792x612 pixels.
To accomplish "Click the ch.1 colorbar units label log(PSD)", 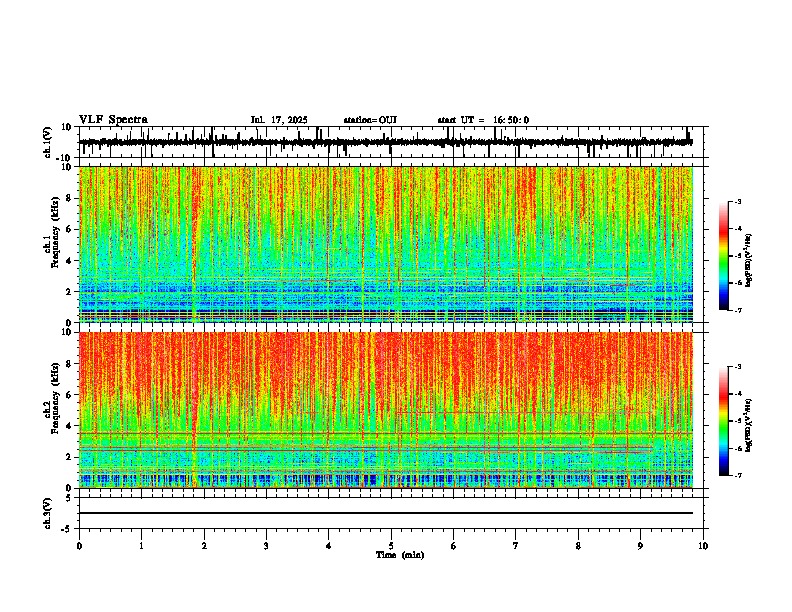I will pos(750,261).
